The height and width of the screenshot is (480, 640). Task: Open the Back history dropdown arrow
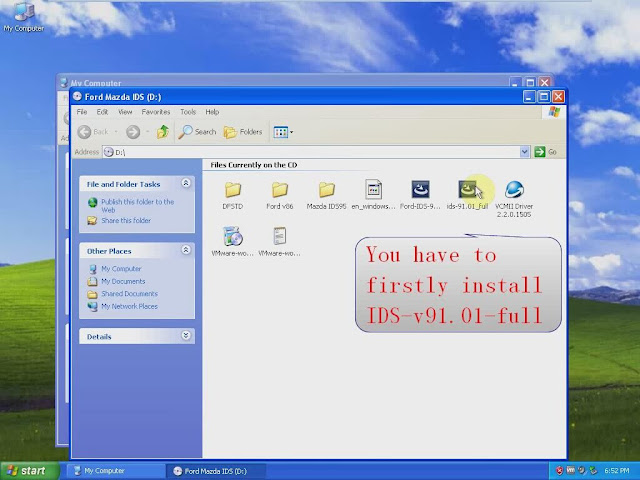pos(116,132)
